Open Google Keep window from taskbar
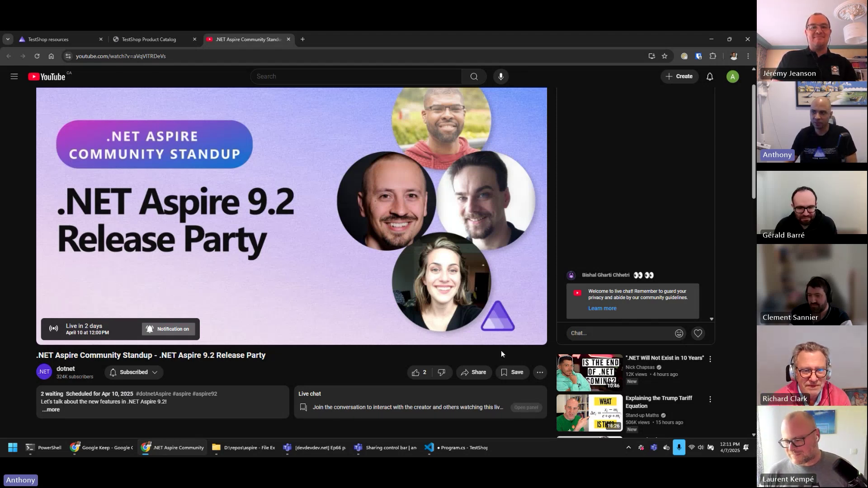The height and width of the screenshot is (488, 868). [101, 447]
